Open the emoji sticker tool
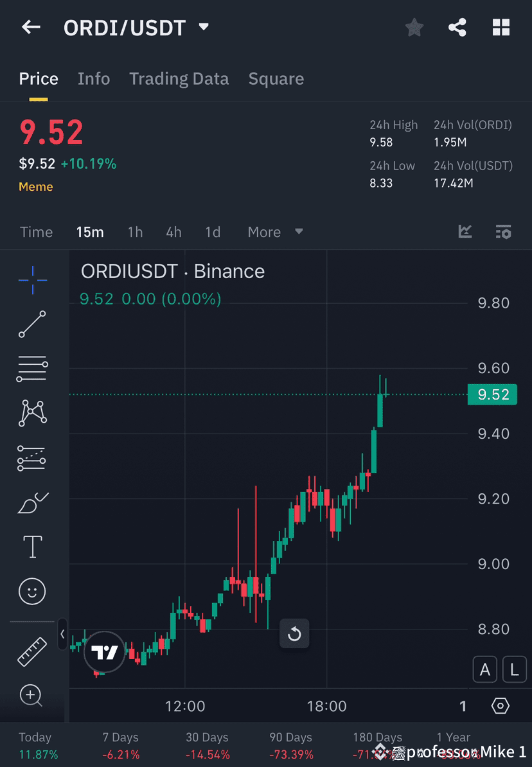 (x=32, y=591)
